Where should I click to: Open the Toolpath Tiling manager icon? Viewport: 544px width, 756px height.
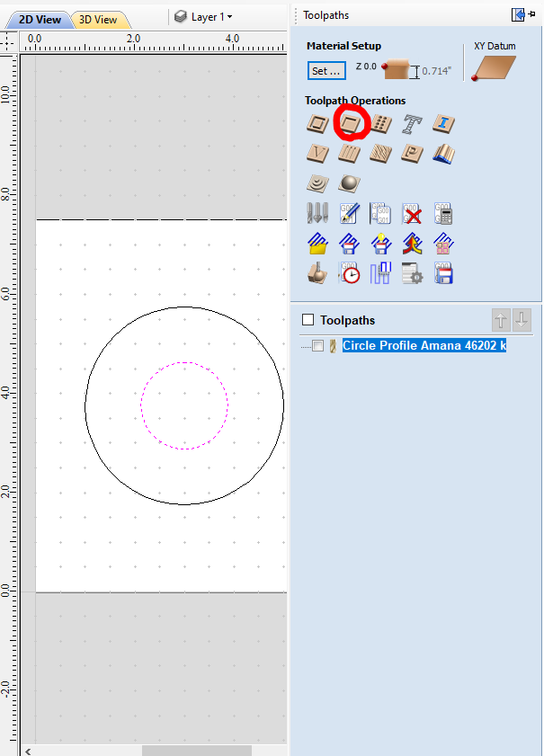[380, 273]
